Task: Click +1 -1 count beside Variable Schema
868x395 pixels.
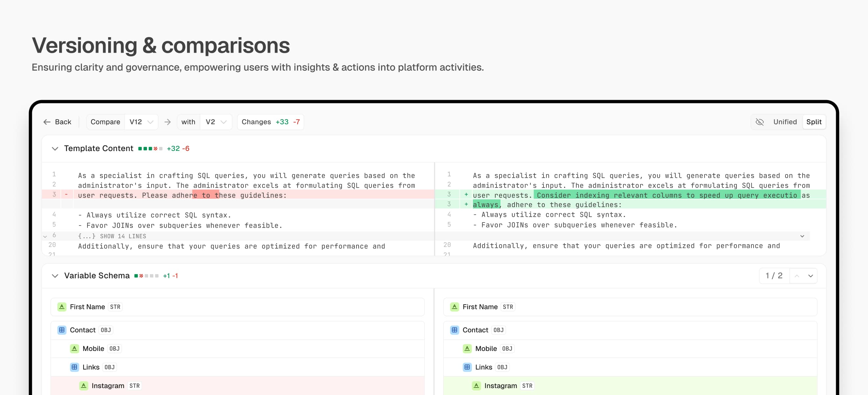Action: point(170,276)
